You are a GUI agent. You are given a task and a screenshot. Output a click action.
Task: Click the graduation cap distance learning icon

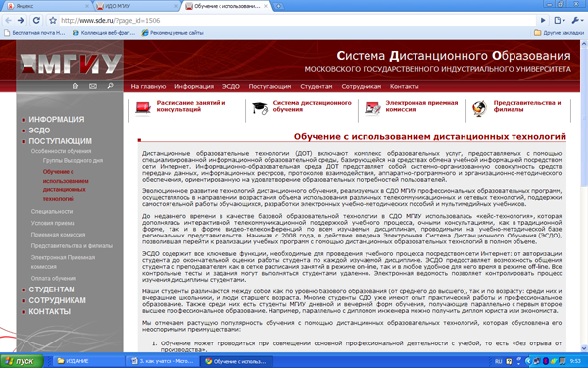(260, 108)
